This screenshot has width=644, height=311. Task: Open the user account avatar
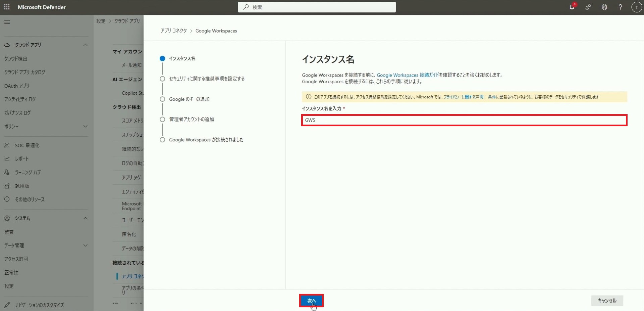click(636, 7)
